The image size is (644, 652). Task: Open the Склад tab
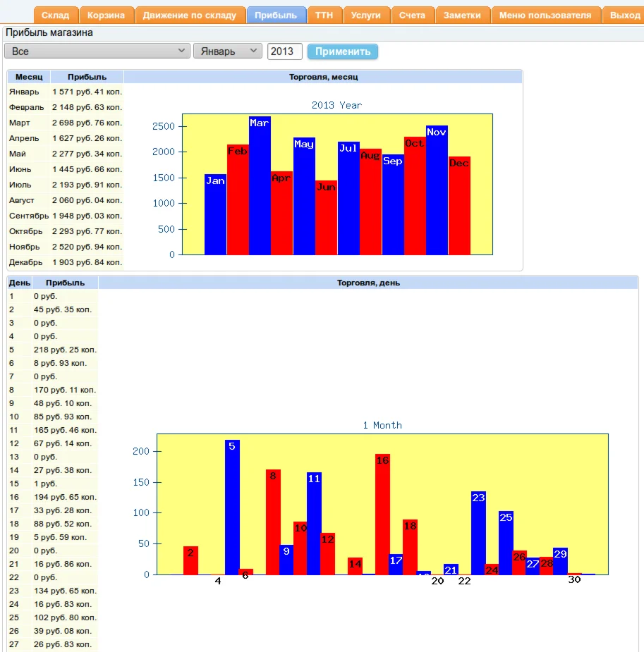[56, 16]
